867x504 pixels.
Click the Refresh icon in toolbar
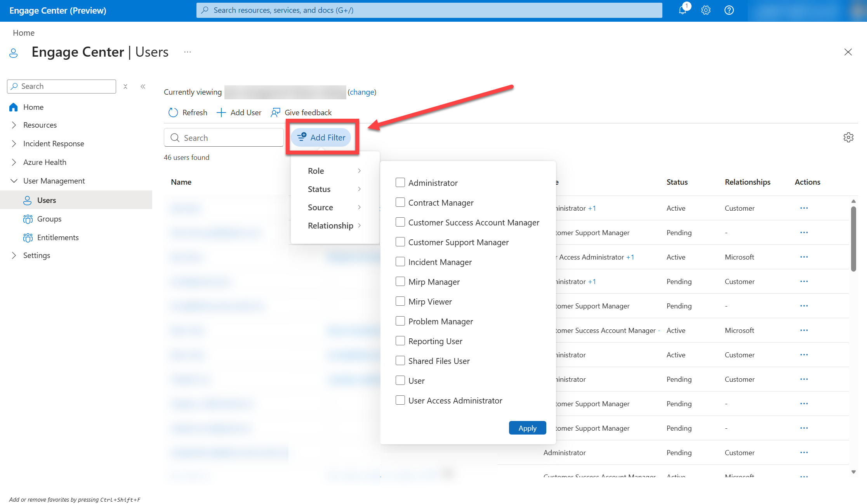[x=173, y=113]
